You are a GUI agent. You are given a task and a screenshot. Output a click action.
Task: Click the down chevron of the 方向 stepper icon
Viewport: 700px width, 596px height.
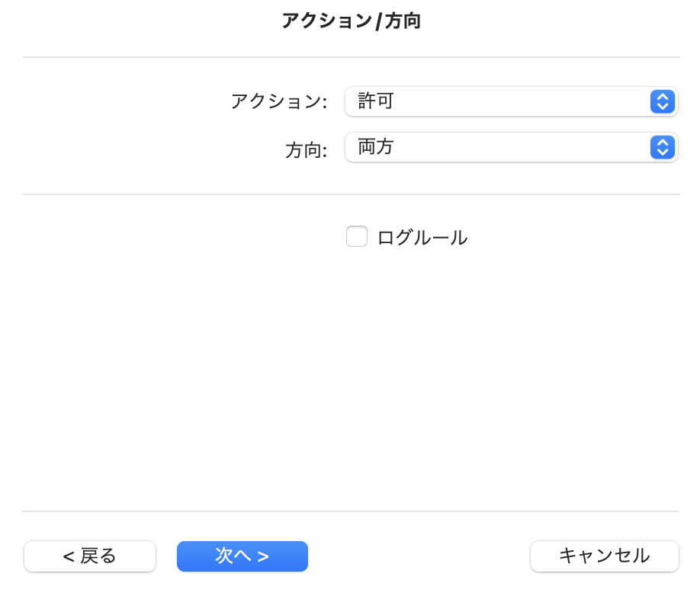663,152
